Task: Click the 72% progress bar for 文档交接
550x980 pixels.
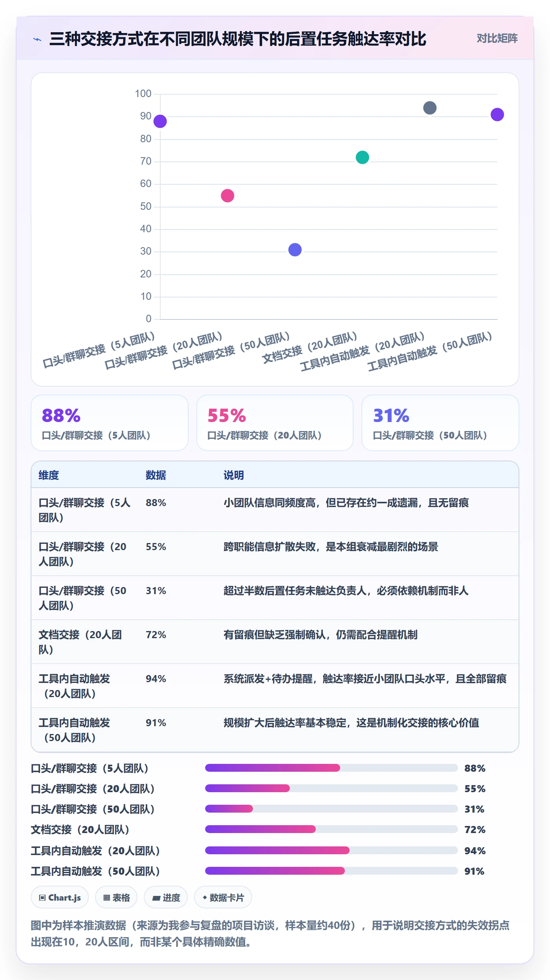Action: tap(332, 829)
